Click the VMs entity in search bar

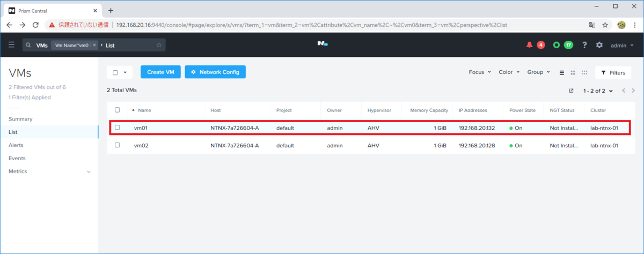[x=42, y=46]
